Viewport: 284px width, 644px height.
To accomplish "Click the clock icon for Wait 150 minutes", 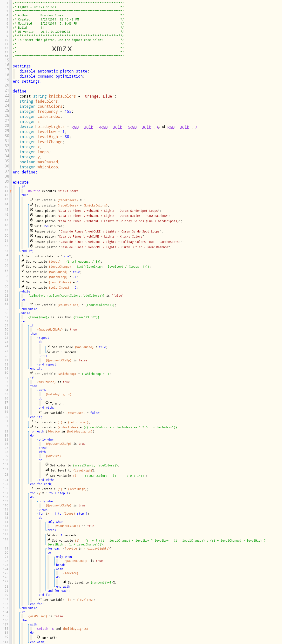I will 32,226.
